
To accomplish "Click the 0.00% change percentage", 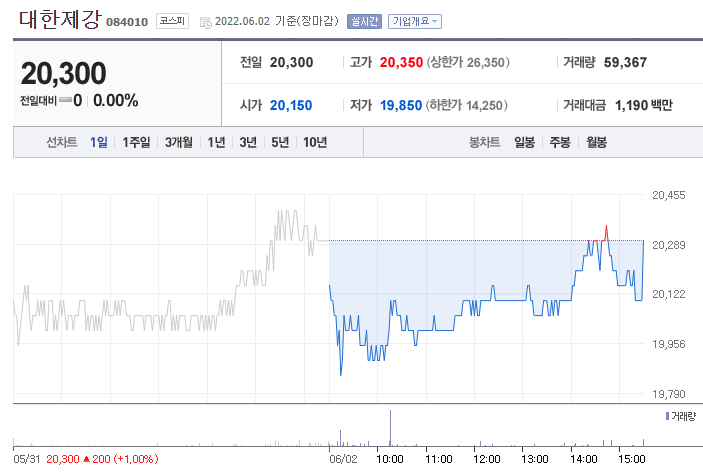I will click(116, 100).
